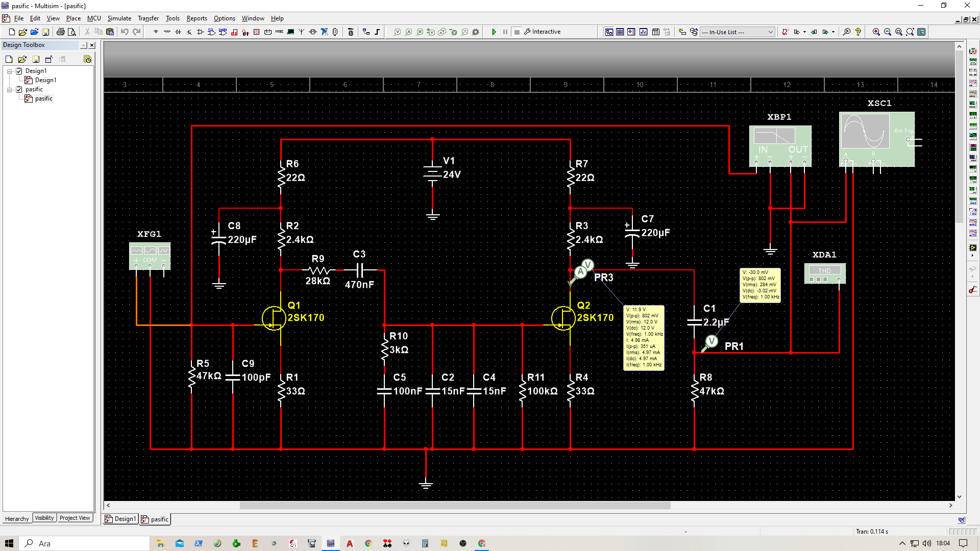This screenshot has height=551, width=980.
Task: Click the yellow Help question mark icon
Action: pos(858,32)
